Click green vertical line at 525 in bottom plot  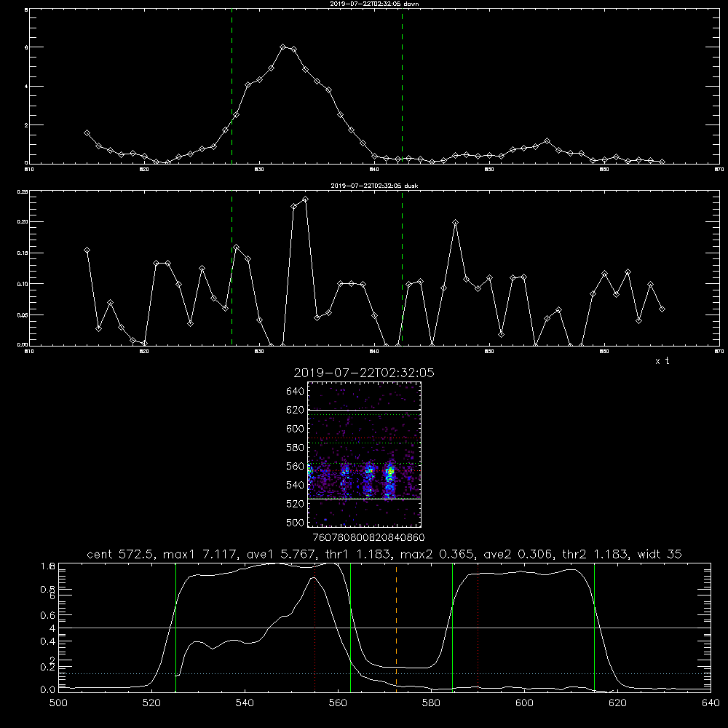coord(175,627)
